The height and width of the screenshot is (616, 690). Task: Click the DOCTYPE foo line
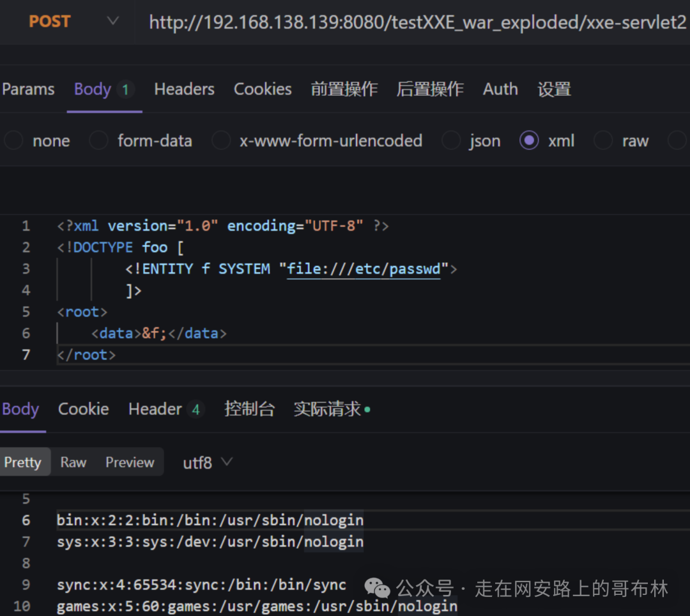121,247
